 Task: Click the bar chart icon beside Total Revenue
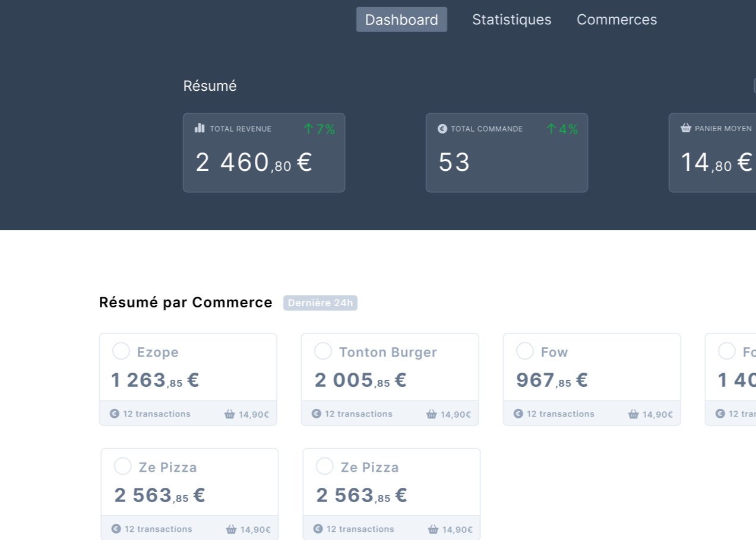click(x=200, y=128)
